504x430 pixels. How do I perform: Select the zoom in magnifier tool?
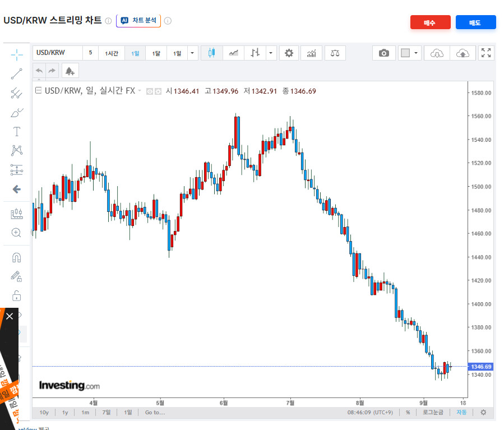tap(16, 233)
